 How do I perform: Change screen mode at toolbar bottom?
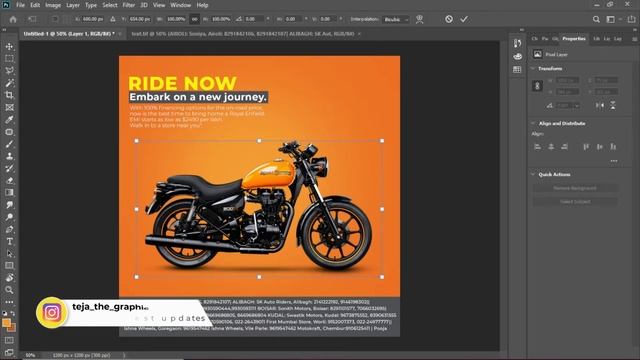9,352
